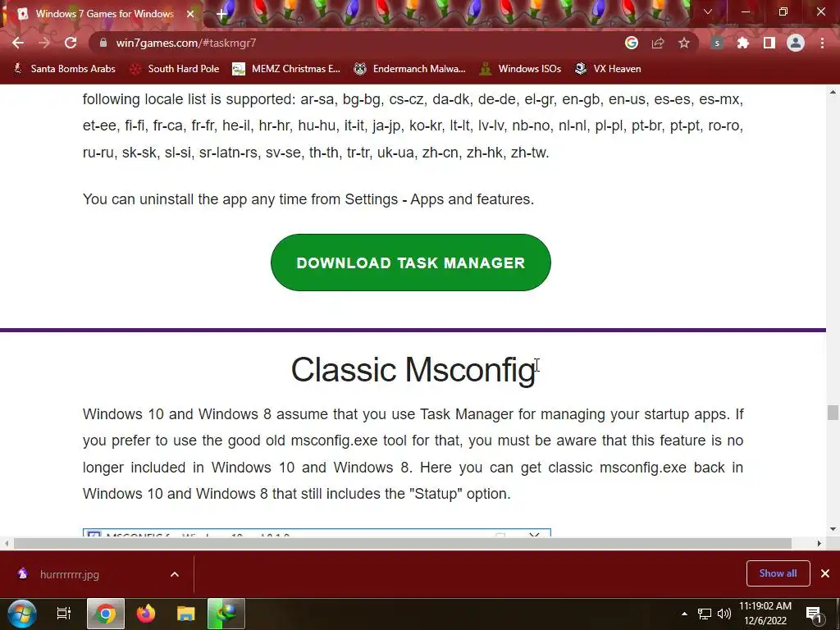840x630 pixels.
Task: Open the hurrrrrrrr.jpg downloaded file
Action: point(70,574)
